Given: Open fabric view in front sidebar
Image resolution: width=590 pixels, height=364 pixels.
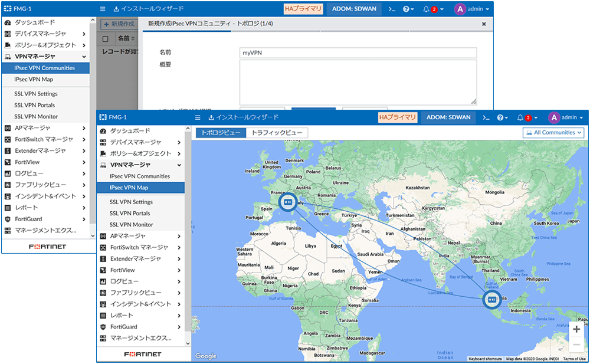Looking at the screenshot, I should pyautogui.click(x=136, y=293).
